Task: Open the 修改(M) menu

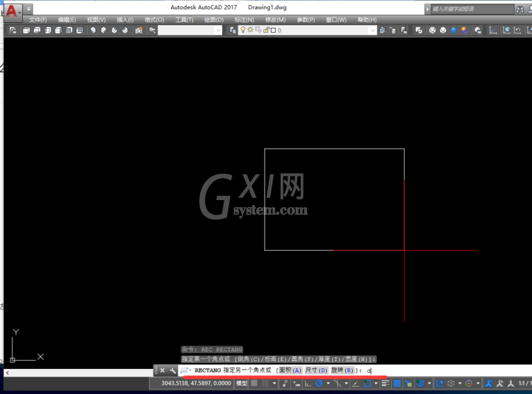Action: pyautogui.click(x=275, y=20)
